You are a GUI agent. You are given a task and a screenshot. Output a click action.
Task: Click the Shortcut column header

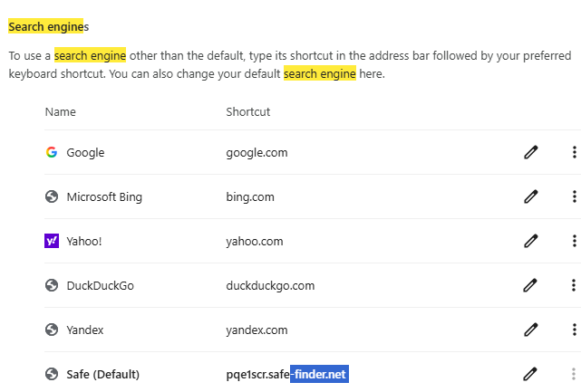[x=248, y=112]
